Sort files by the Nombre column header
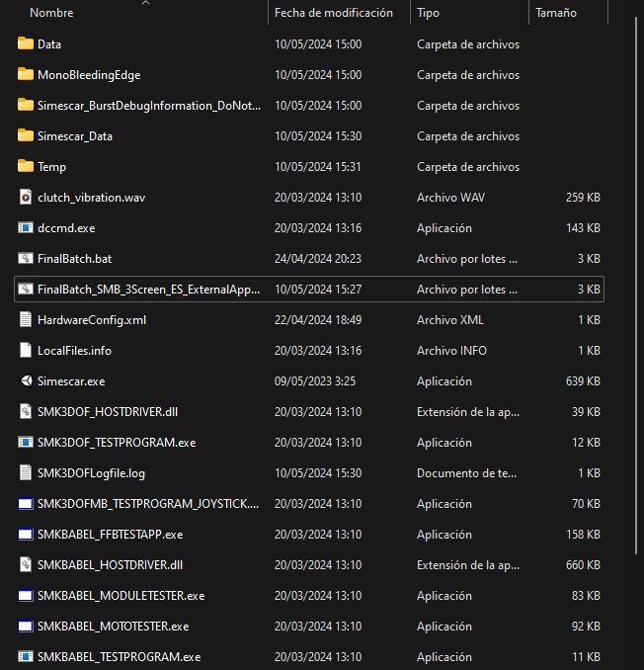This screenshot has height=670, width=644. 51,13
